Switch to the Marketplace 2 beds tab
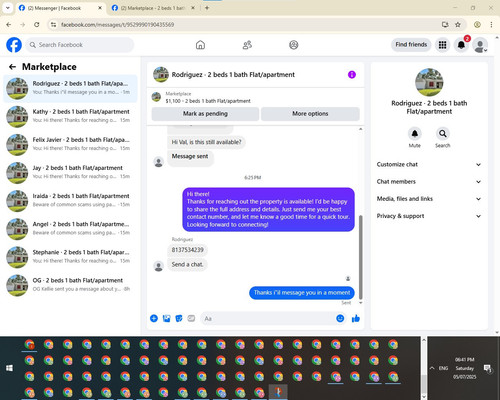The image size is (500, 400). 153,8
